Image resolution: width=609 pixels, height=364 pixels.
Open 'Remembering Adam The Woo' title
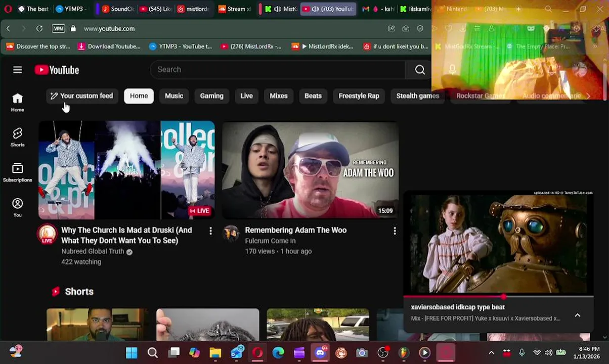296,230
